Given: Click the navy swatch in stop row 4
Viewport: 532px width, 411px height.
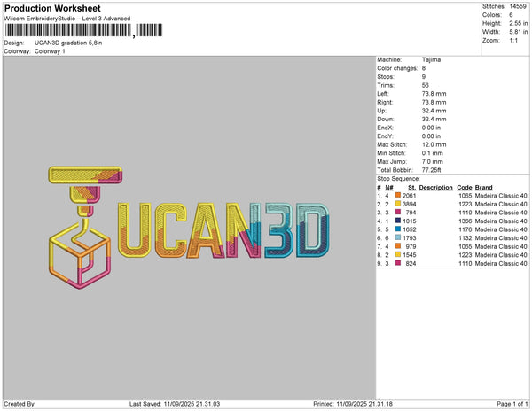Looking at the screenshot, I should (x=398, y=221).
